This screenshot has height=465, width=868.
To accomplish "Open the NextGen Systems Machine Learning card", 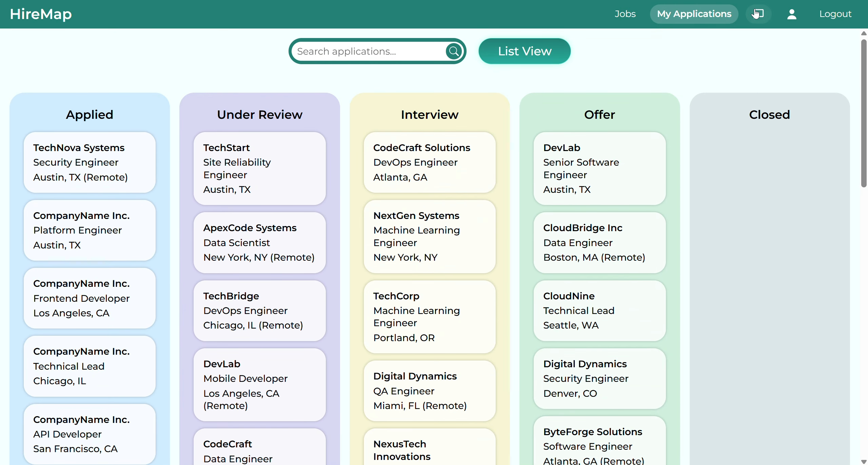I will point(430,237).
